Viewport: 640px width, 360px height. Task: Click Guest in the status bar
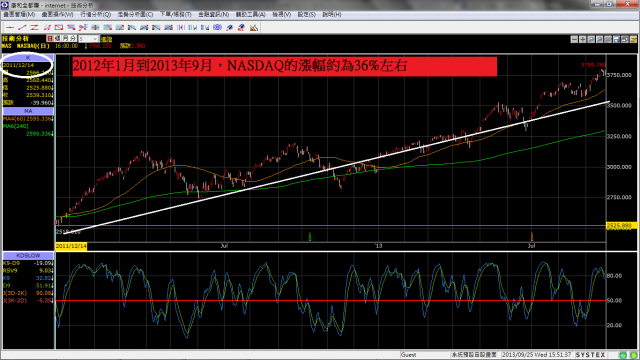click(x=409, y=355)
